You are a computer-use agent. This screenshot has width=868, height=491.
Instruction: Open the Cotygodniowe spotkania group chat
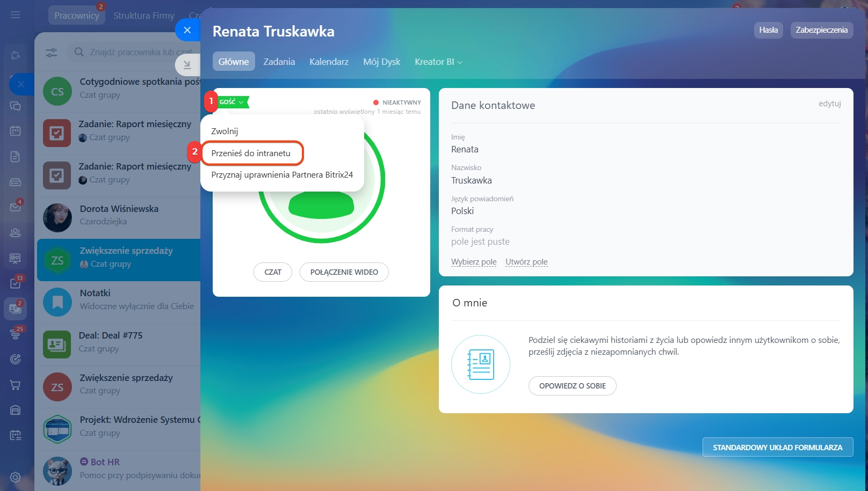[x=118, y=92]
